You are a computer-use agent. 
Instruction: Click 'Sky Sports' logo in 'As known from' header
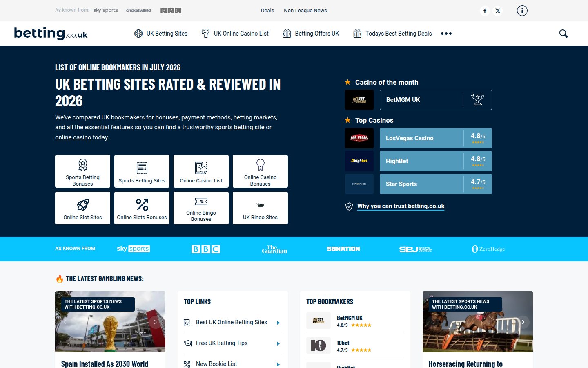[x=106, y=10]
